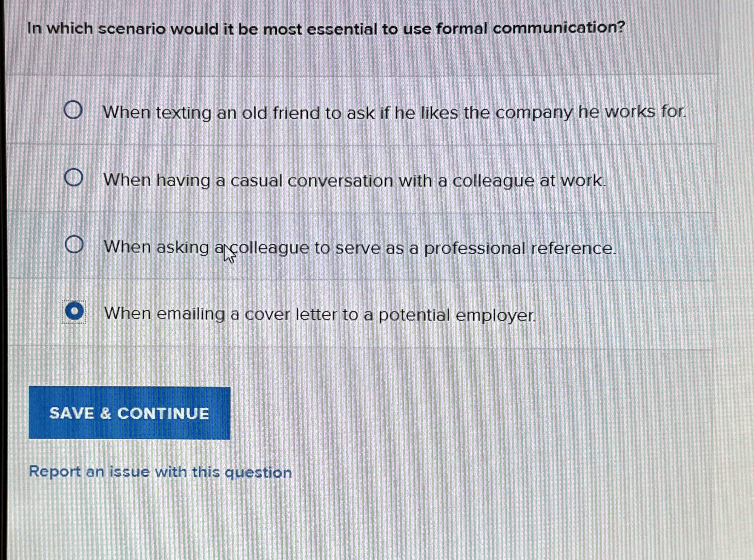Select the radio button for texting an old friend

click(x=75, y=110)
